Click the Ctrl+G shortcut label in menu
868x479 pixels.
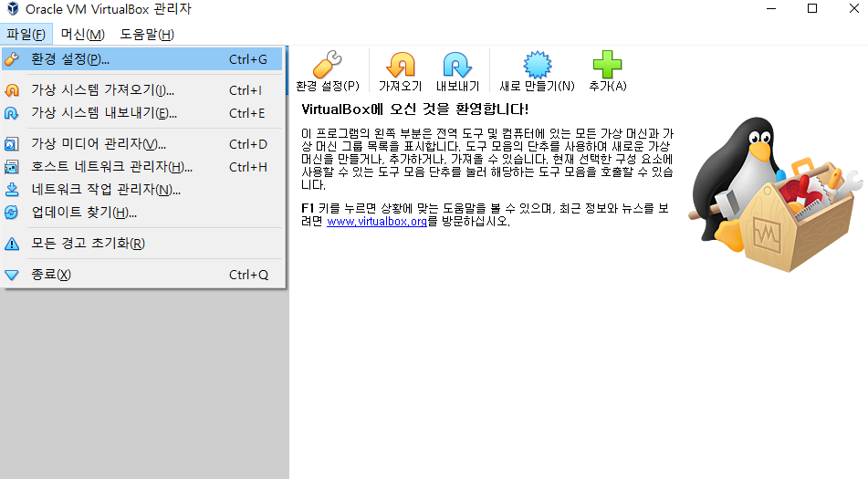click(248, 59)
